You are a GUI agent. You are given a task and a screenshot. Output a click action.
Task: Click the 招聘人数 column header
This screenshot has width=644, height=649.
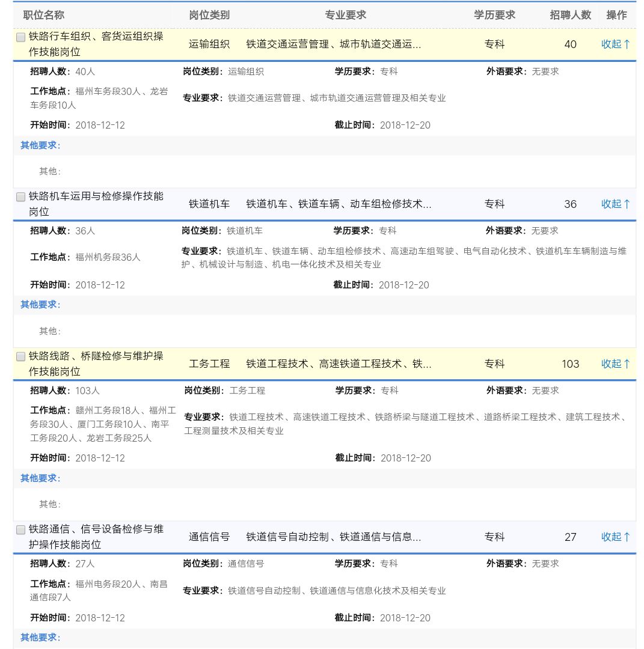click(570, 15)
